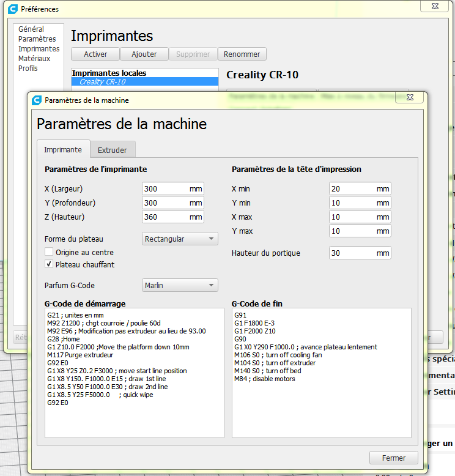Click the Renommer button
This screenshot has height=476, width=455.
[x=242, y=54]
